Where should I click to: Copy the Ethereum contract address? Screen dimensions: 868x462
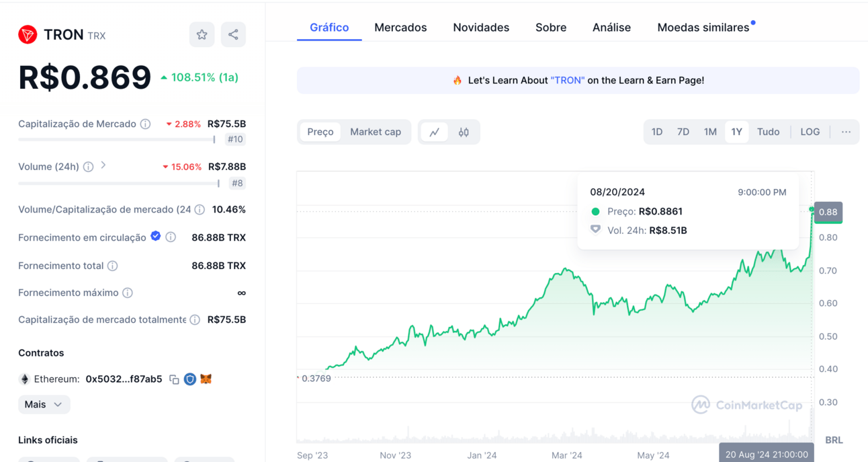(174, 379)
